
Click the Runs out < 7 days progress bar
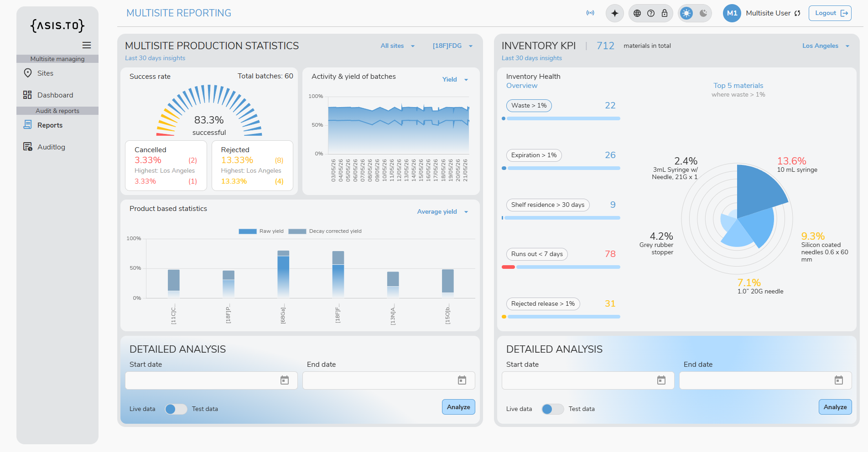pyautogui.click(x=561, y=267)
